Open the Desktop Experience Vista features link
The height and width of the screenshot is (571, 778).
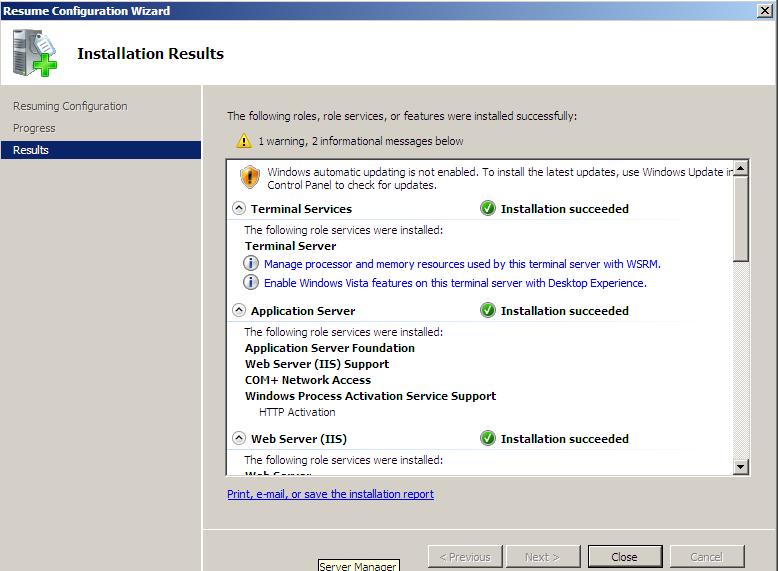point(455,283)
